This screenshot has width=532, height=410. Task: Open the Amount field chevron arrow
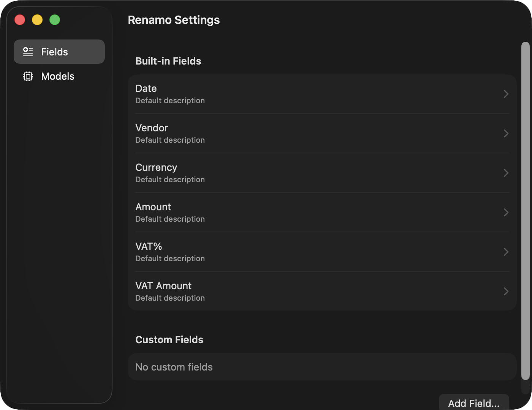coord(506,212)
